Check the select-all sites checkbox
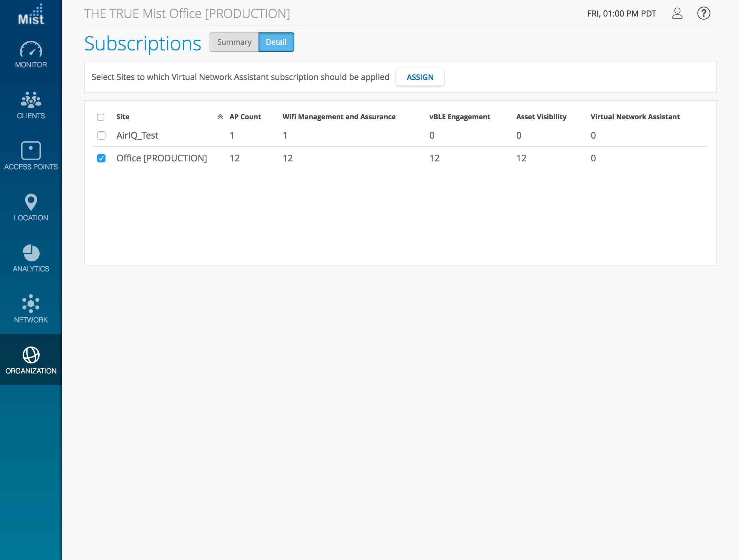739x560 pixels. click(101, 117)
